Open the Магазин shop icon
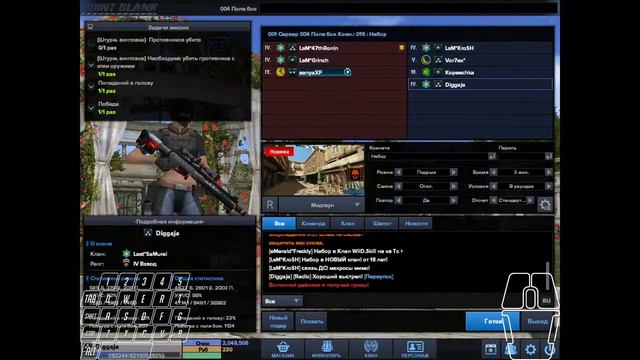Image resolution: width=640 pixels, height=360 pixels. pos(282,349)
